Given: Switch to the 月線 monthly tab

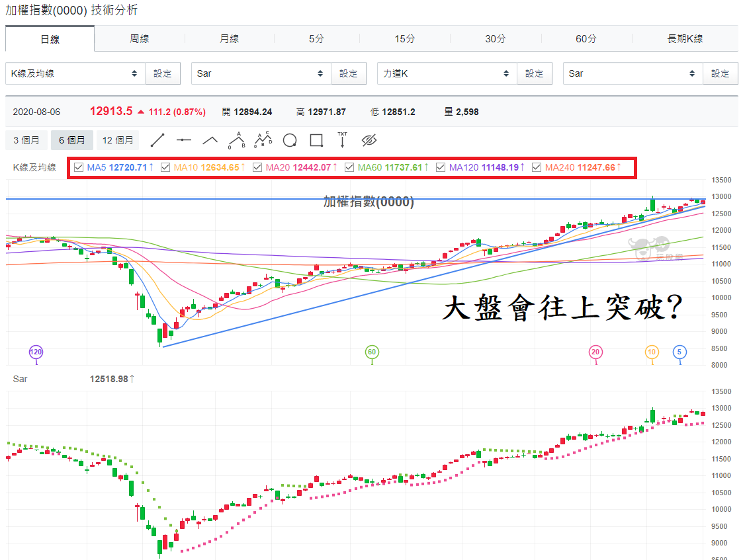Looking at the screenshot, I should tap(229, 38).
